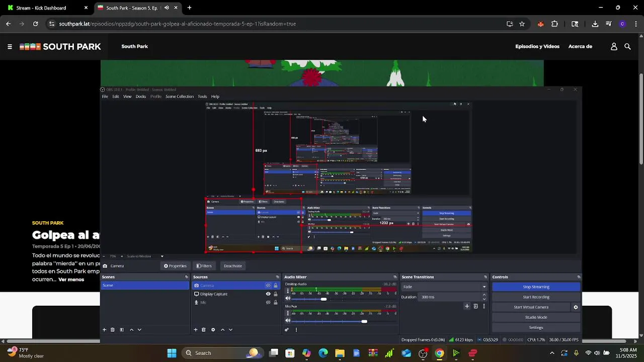
Task: Remove the selected source with the trash icon
Action: (x=204, y=330)
